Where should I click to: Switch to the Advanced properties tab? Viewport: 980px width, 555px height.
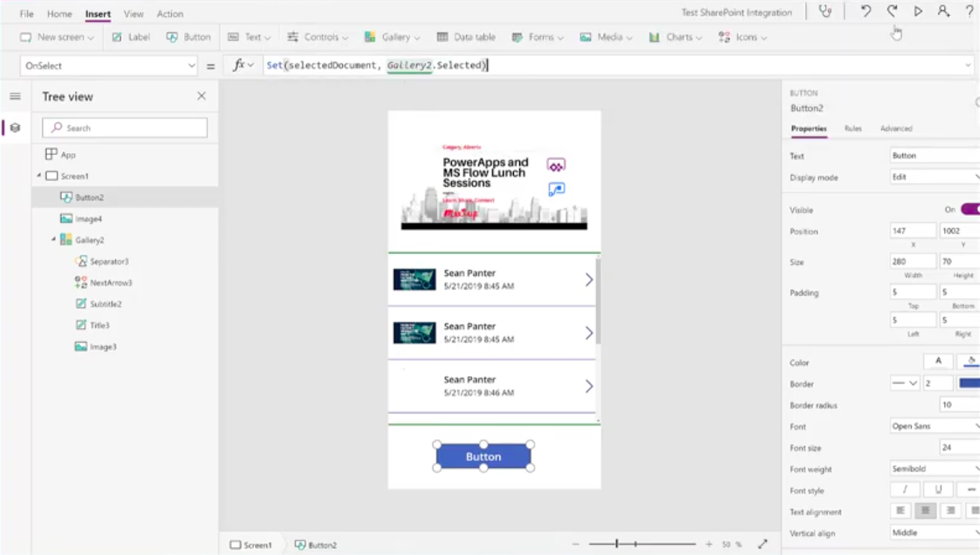pyautogui.click(x=896, y=128)
